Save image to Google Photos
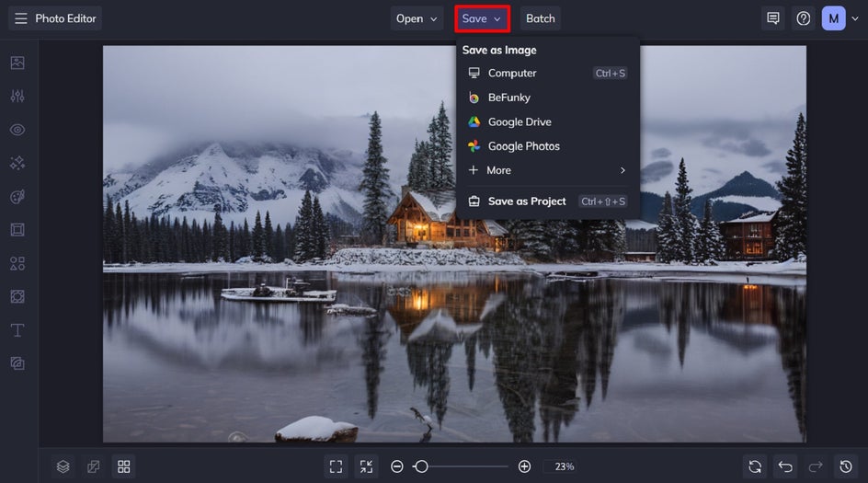868x483 pixels. pyautogui.click(x=547, y=146)
